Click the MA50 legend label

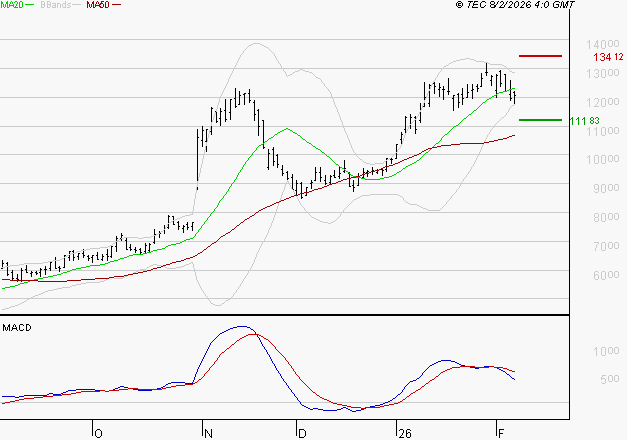pos(98,5)
